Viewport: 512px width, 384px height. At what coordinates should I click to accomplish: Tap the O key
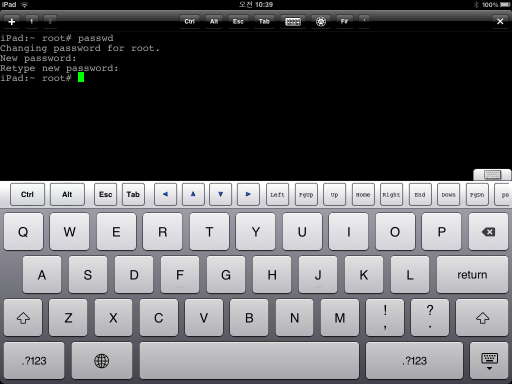(395, 232)
